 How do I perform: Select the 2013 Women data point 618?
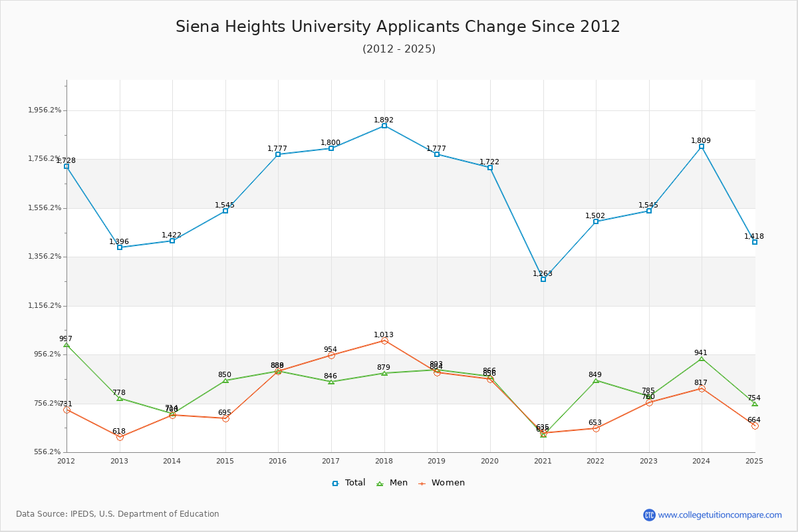tap(120, 437)
